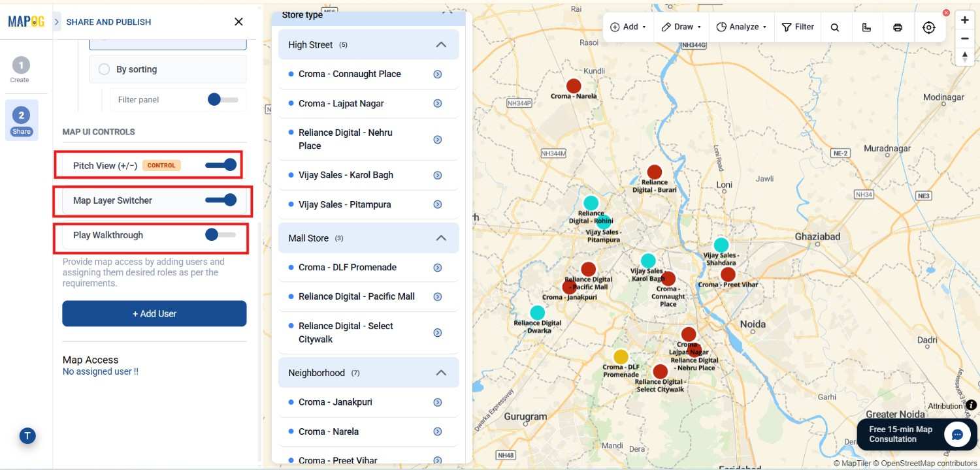Go to step 2 Share

click(x=21, y=120)
